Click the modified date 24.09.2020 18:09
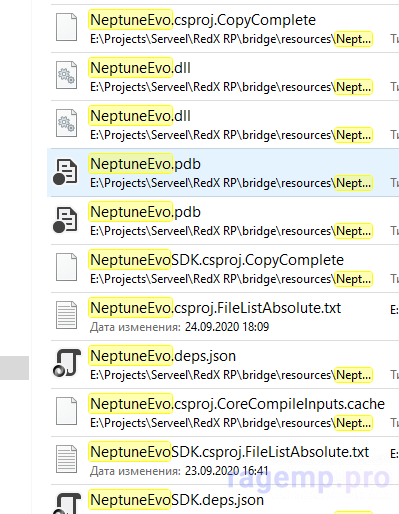The height and width of the screenshot is (514, 399). tap(227, 327)
